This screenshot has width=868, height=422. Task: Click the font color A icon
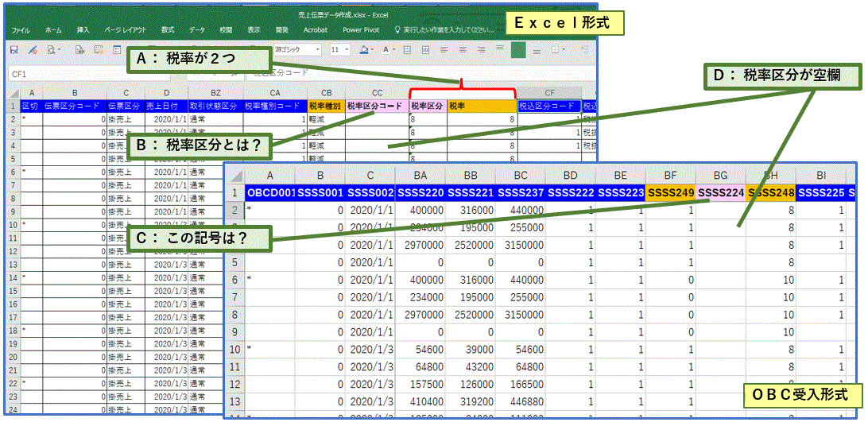(386, 49)
